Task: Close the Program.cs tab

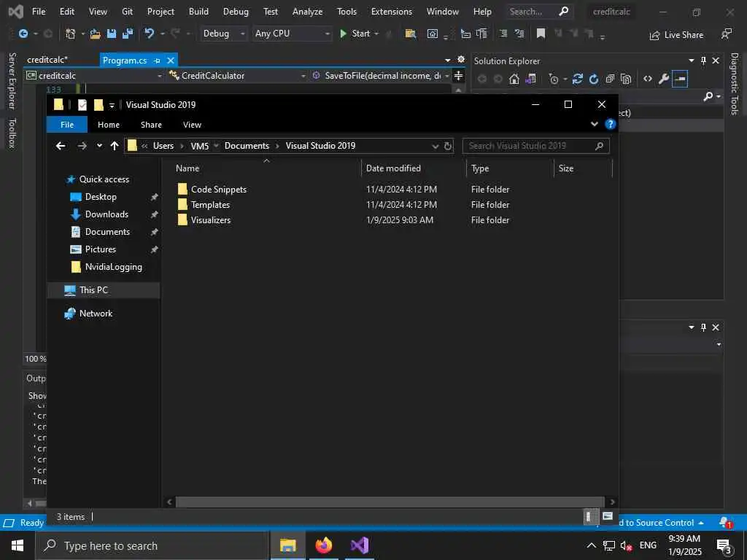Action: pos(171,61)
